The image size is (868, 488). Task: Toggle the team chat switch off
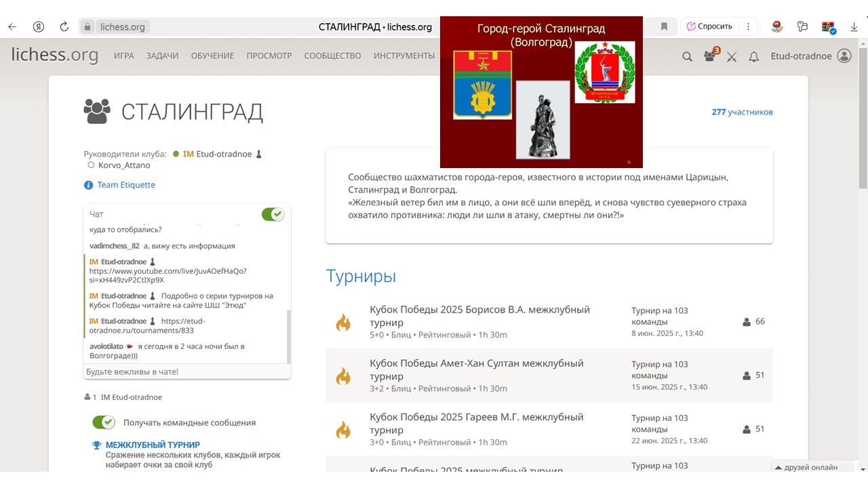273,214
